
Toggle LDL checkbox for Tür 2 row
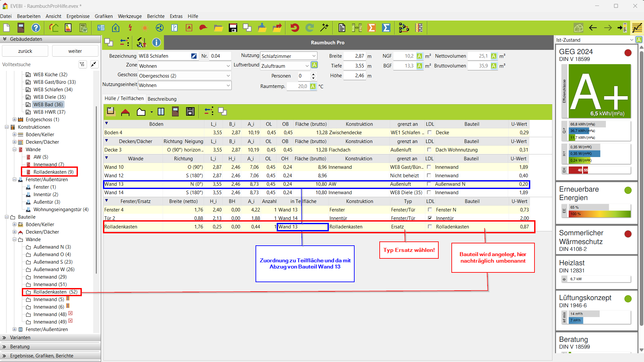point(430,218)
